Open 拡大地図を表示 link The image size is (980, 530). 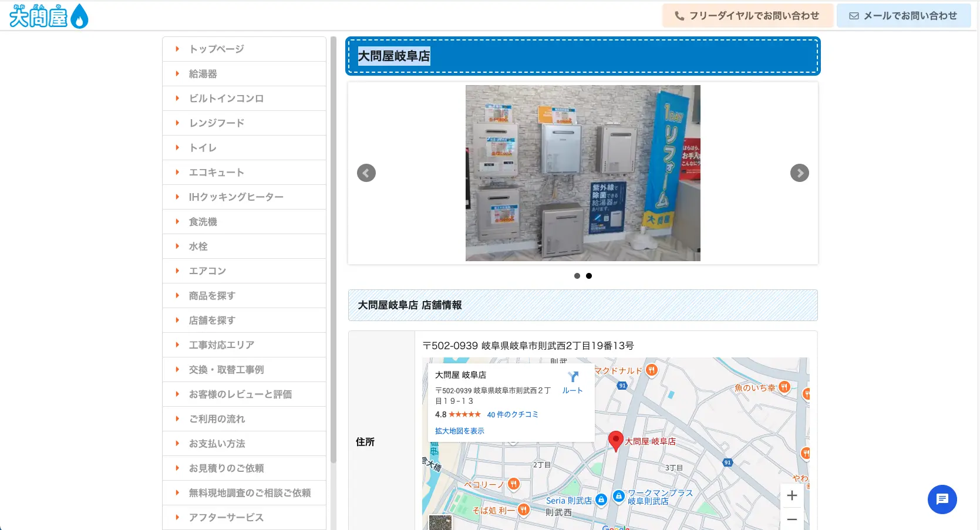pyautogui.click(x=460, y=431)
